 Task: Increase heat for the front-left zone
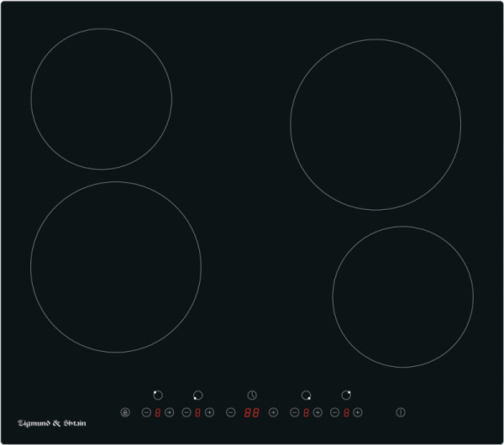click(x=210, y=412)
